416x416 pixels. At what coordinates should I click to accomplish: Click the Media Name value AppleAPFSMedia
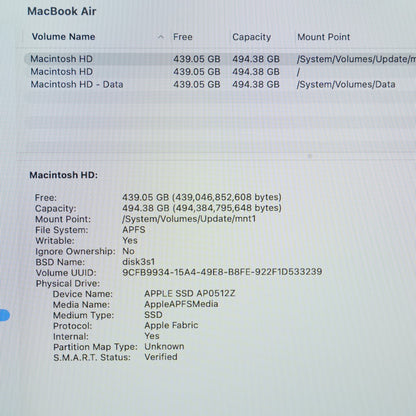click(x=181, y=304)
